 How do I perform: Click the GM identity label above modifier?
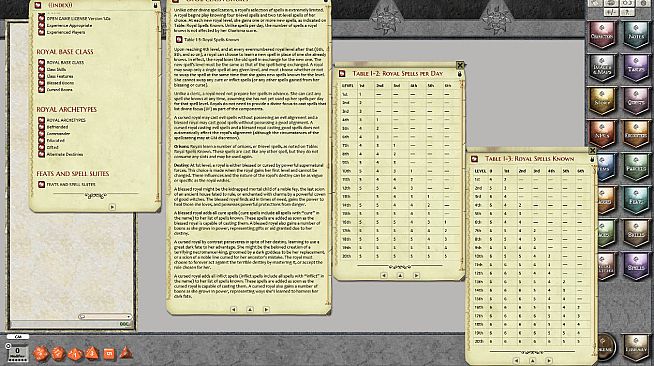click(x=18, y=336)
